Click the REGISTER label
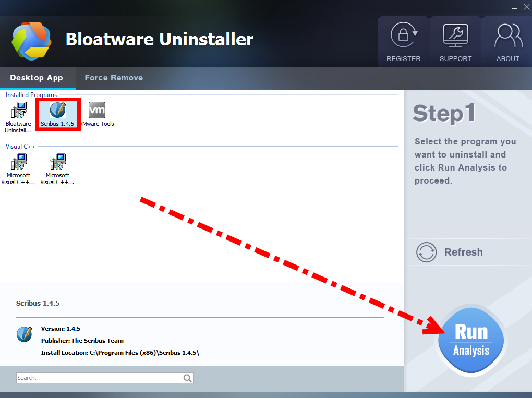This screenshot has height=398, width=532. [403, 59]
